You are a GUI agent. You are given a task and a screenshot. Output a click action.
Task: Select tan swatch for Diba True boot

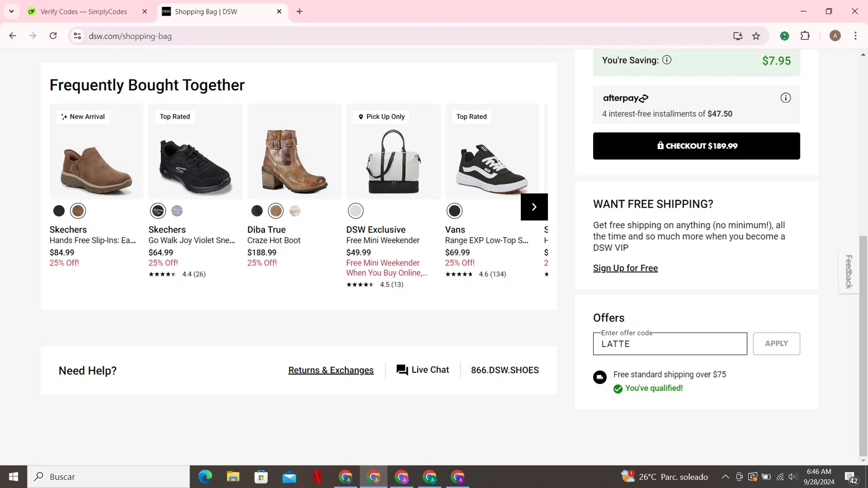[x=276, y=211]
